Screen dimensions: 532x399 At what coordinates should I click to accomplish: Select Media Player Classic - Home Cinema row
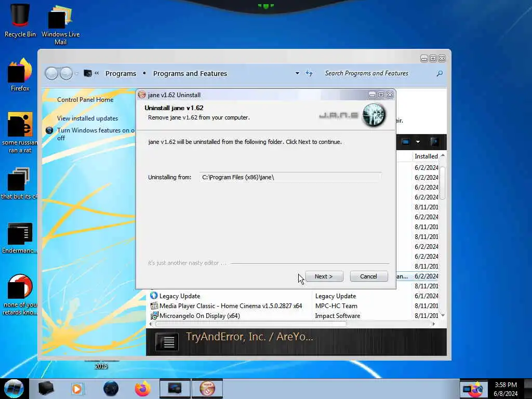click(231, 305)
